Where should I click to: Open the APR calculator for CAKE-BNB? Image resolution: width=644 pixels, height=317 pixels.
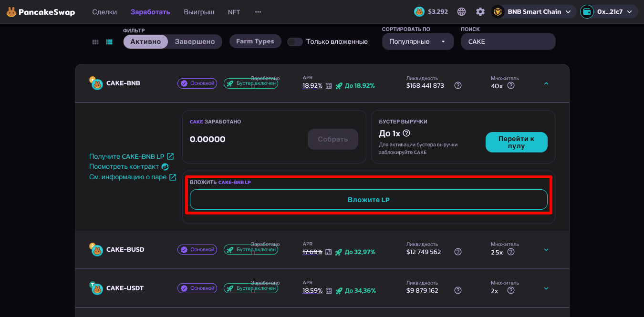tap(328, 86)
